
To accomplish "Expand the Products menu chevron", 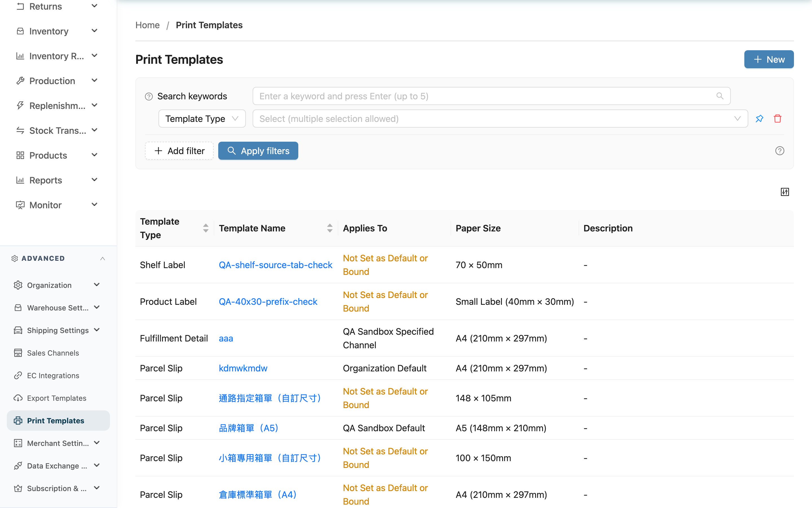I will (95, 155).
